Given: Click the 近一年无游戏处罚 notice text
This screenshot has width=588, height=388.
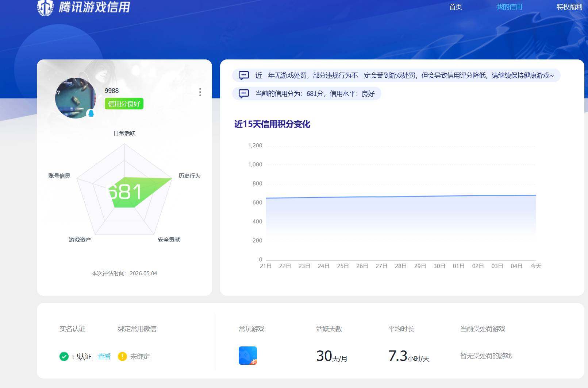Looking at the screenshot, I should [404, 75].
